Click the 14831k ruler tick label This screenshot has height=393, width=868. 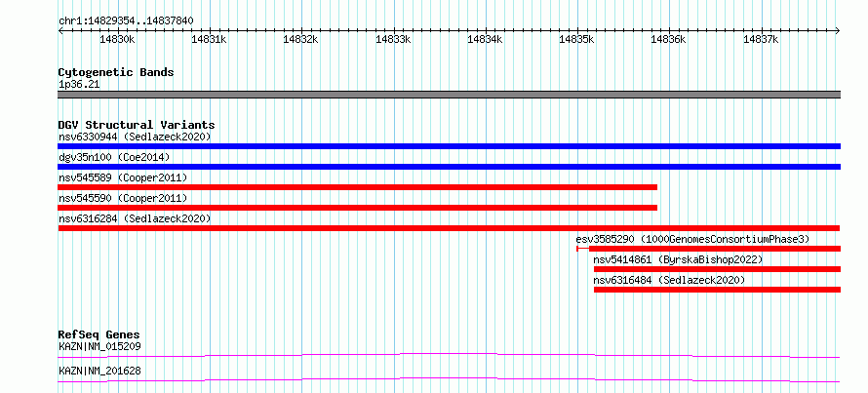[210, 39]
